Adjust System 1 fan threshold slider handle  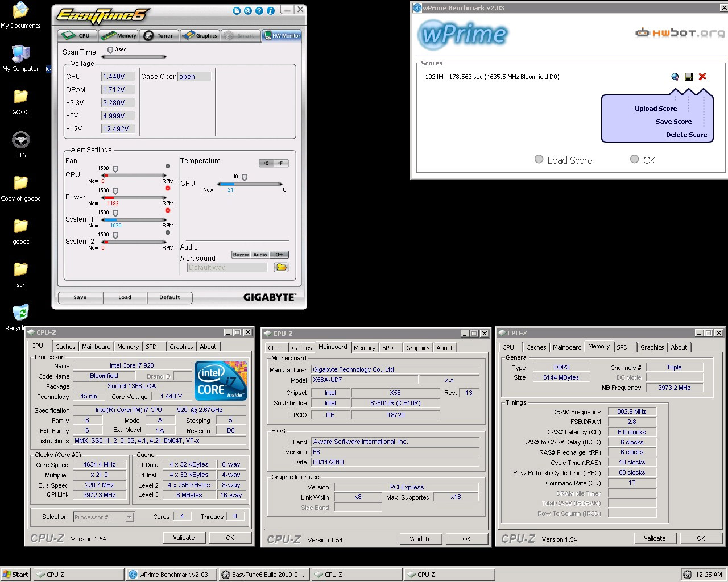pyautogui.click(x=115, y=214)
